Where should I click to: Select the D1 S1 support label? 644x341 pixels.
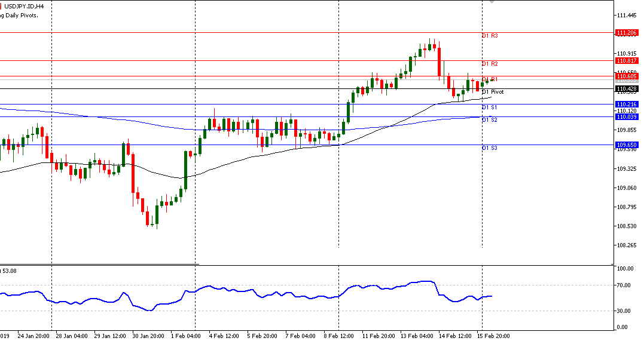tap(490, 107)
